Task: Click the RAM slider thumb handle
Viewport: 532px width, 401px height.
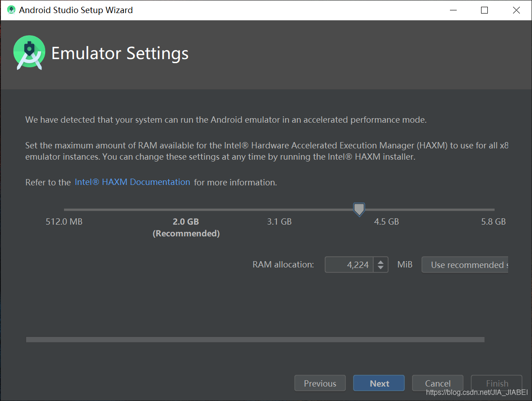Action: (x=359, y=209)
